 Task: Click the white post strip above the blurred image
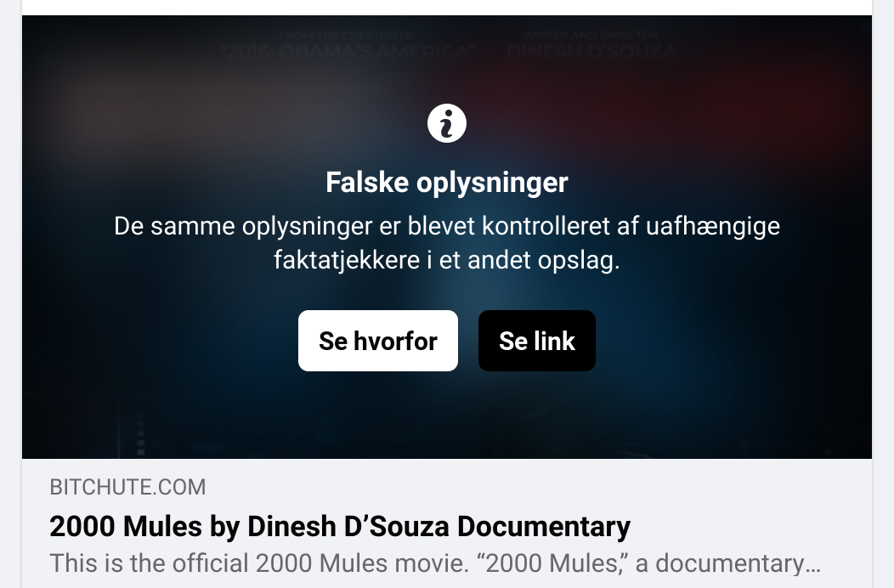[x=447, y=8]
